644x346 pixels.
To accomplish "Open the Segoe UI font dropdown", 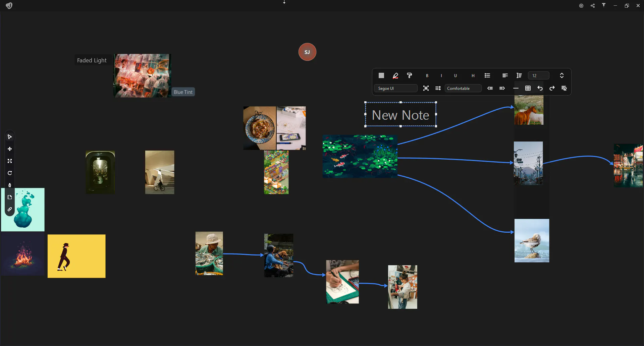I will point(395,89).
